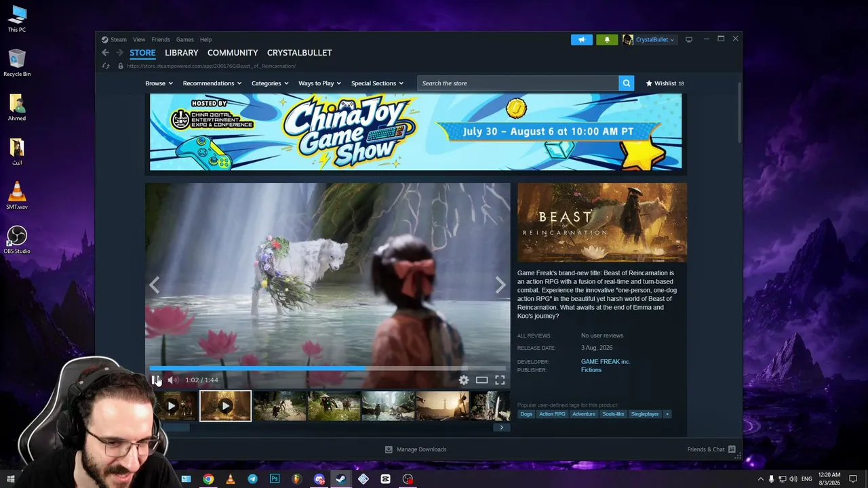Open Photoshop from the taskbar

(x=275, y=479)
